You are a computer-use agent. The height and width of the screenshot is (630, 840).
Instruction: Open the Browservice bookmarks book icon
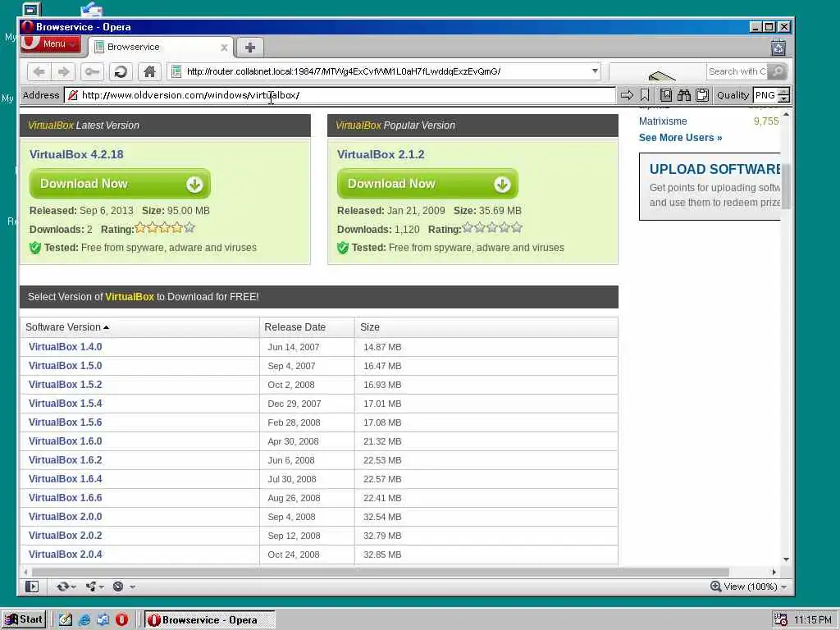coord(666,95)
